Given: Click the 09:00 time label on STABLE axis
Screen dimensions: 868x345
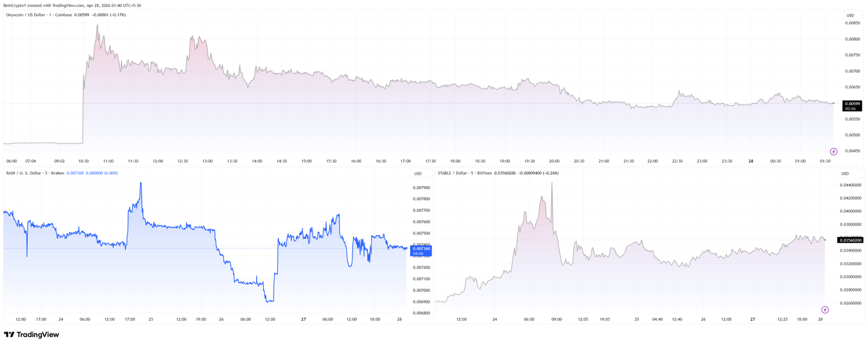Looking at the screenshot, I should (556, 320).
